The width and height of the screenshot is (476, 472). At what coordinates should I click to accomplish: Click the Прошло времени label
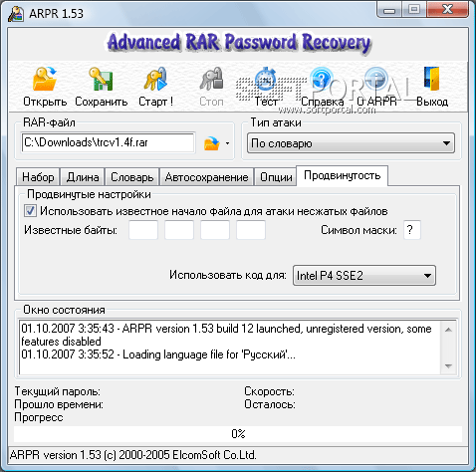59,404
